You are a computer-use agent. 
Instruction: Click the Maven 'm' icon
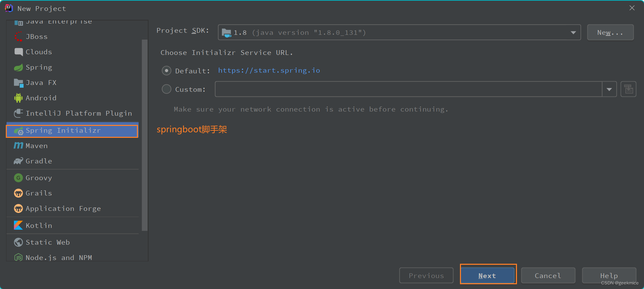tap(18, 145)
